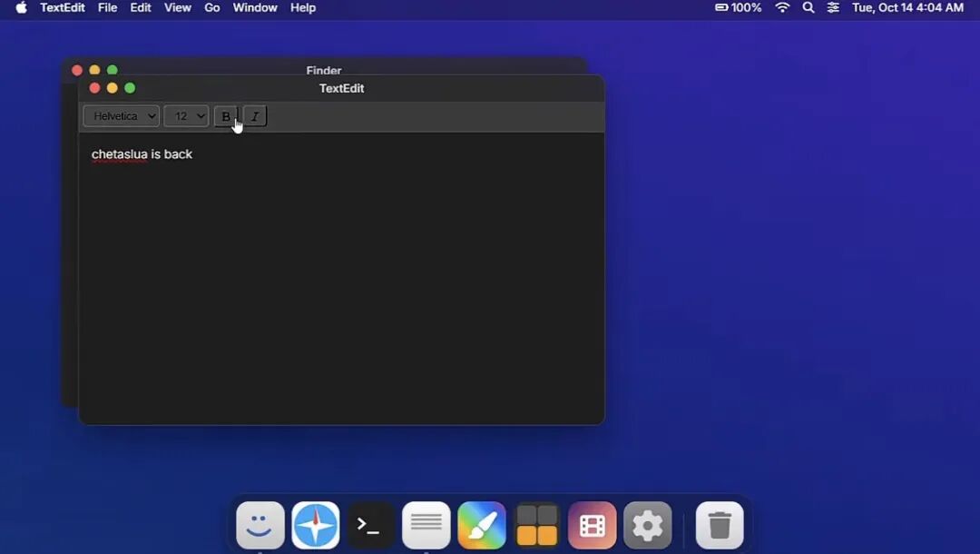Open the Window menu
Image resolution: width=980 pixels, height=554 pixels.
click(255, 8)
